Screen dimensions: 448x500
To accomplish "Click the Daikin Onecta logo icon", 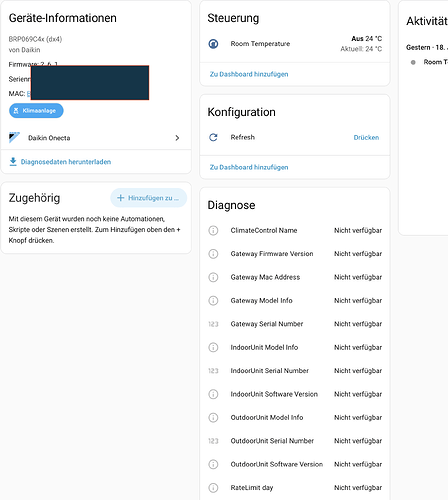I will point(14,138).
